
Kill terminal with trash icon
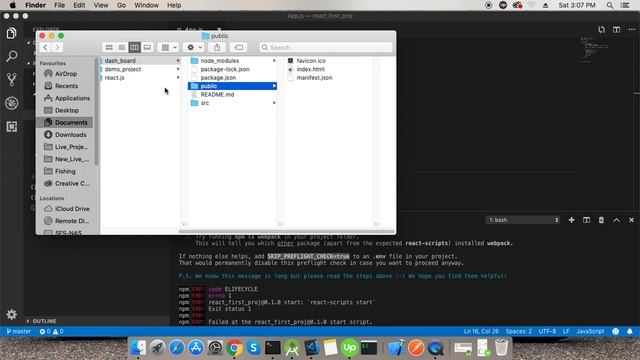[x=601, y=220]
